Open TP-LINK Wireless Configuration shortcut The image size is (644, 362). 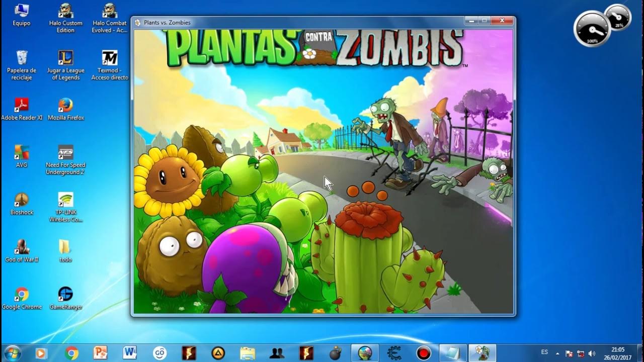click(x=66, y=207)
